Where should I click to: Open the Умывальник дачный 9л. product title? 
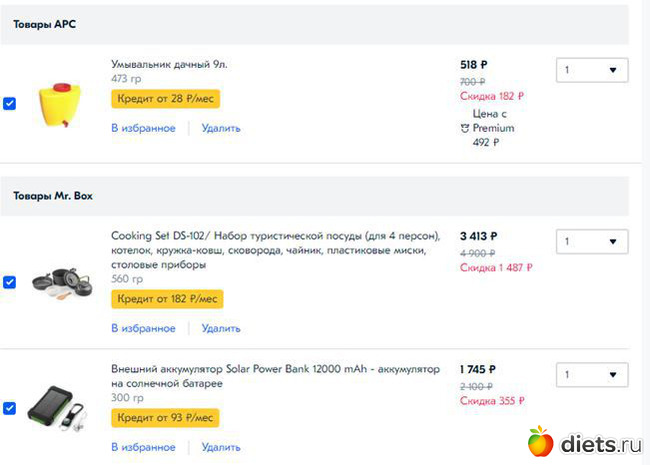coord(169,64)
